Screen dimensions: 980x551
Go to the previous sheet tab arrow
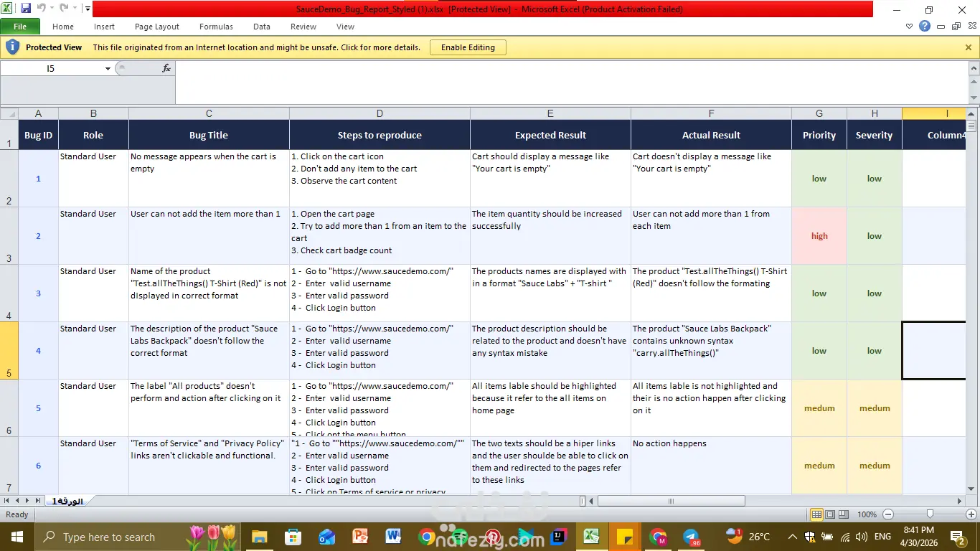pyautogui.click(x=18, y=501)
